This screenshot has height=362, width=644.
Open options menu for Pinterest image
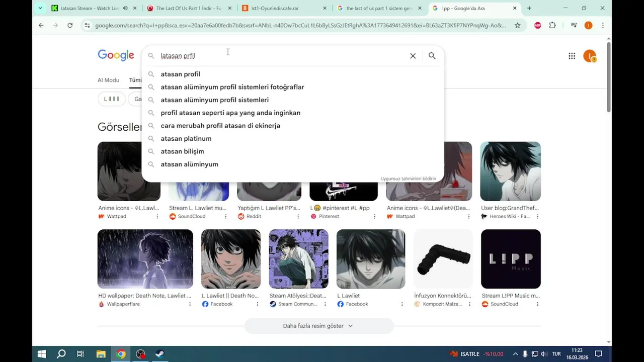[x=374, y=216]
